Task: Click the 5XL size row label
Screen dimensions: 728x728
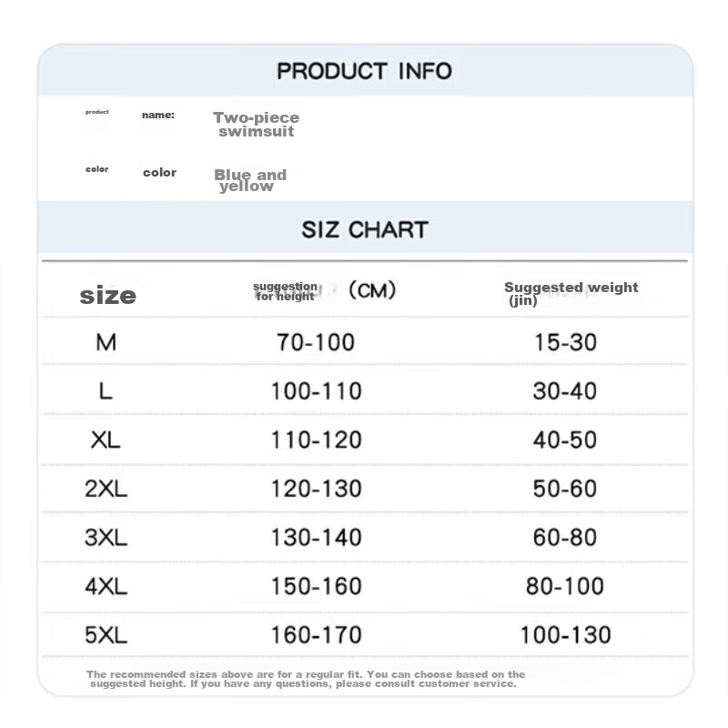Action: click(106, 635)
